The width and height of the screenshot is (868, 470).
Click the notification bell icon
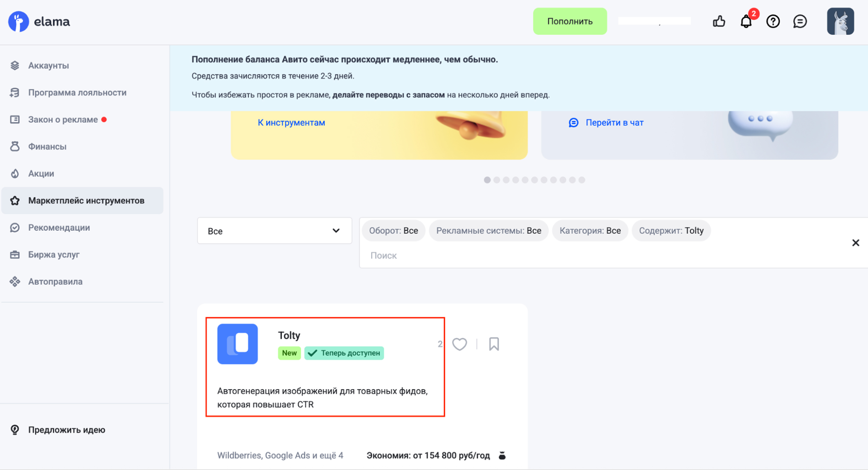746,22
